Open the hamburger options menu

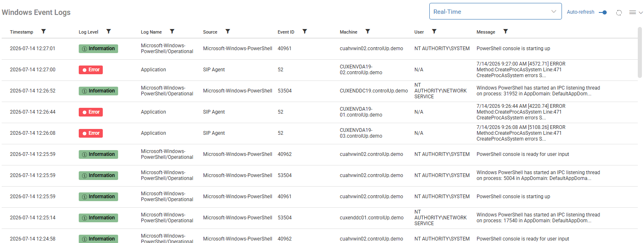coord(632,12)
